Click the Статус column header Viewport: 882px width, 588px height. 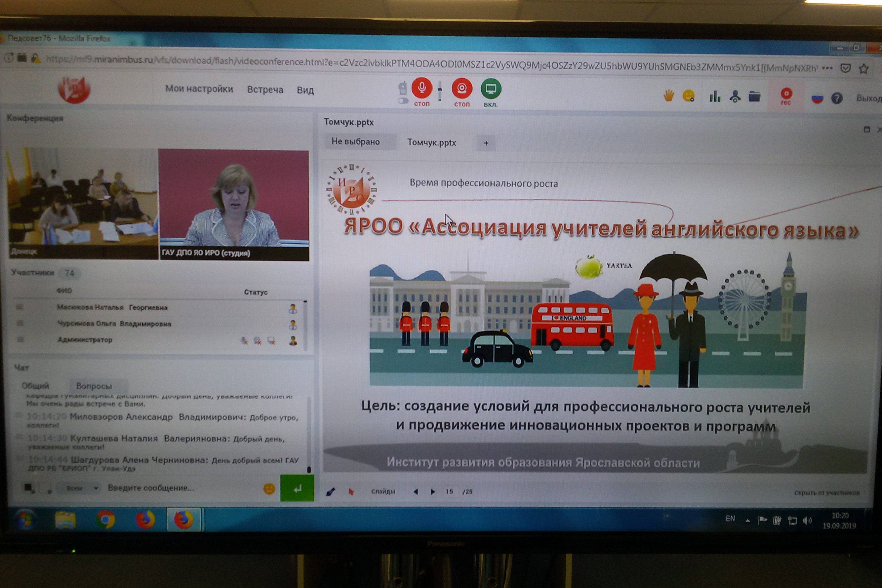tap(256, 292)
